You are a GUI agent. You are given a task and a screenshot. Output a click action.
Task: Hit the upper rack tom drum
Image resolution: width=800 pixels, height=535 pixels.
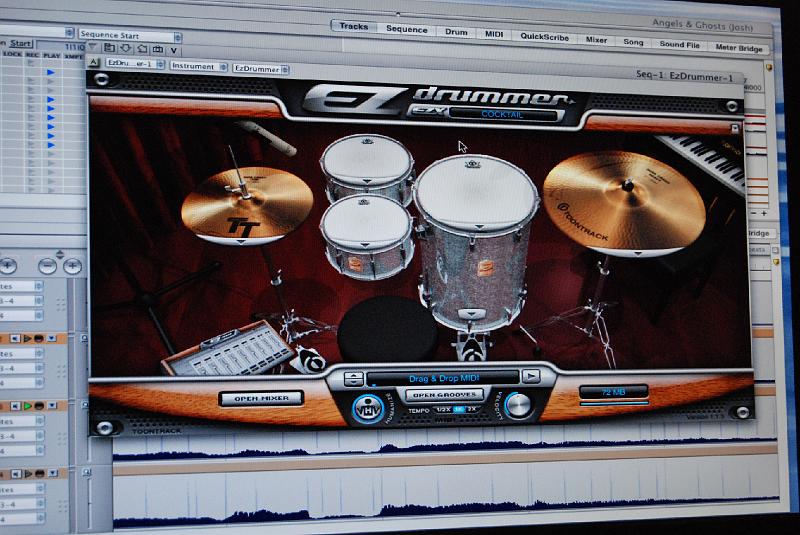click(x=367, y=165)
